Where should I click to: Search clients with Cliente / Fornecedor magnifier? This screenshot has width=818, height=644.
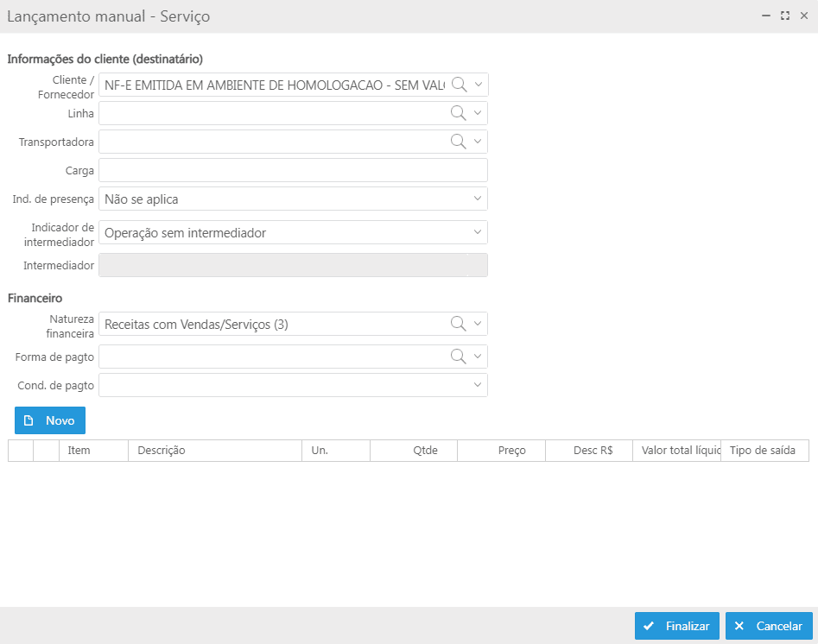point(459,85)
